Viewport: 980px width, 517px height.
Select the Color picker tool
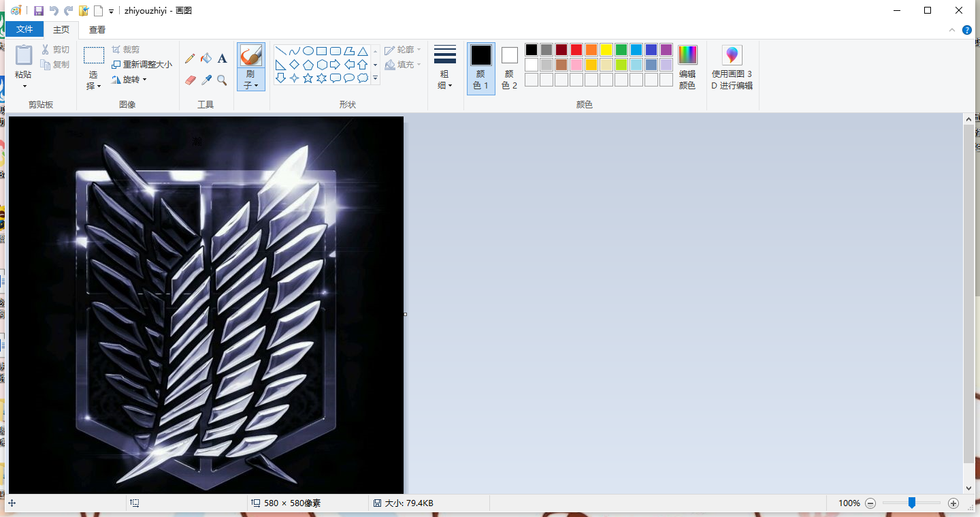pos(206,80)
